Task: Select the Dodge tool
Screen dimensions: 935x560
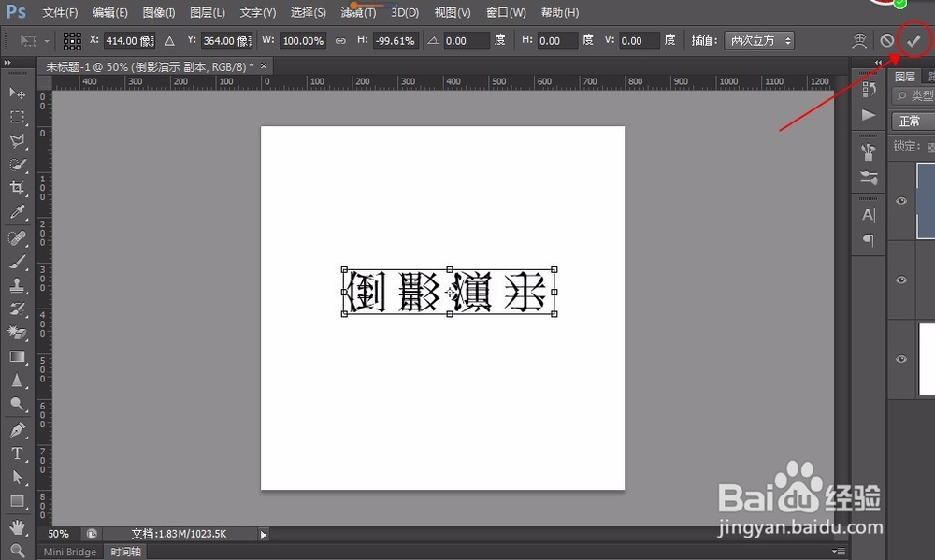Action: click(x=17, y=405)
